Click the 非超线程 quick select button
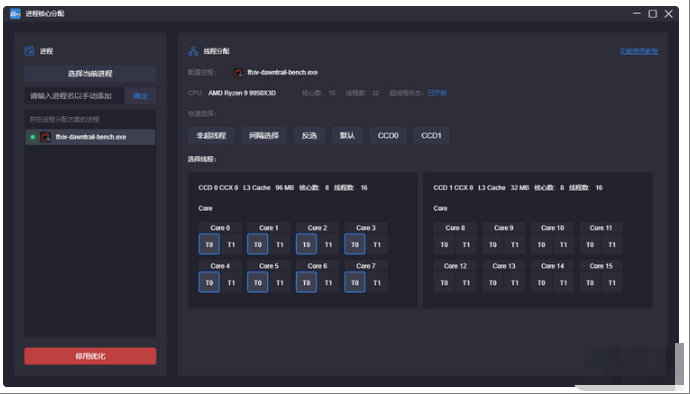This screenshot has width=690, height=394. [211, 136]
